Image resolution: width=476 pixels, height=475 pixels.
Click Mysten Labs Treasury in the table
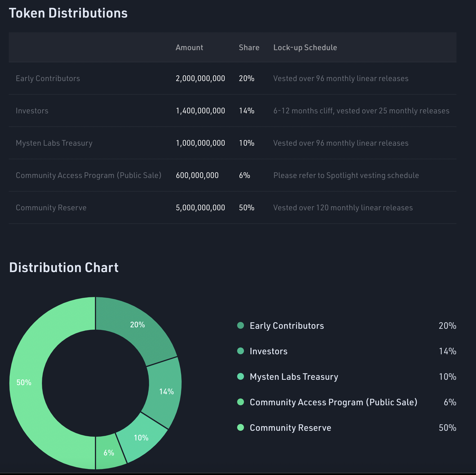(x=54, y=143)
